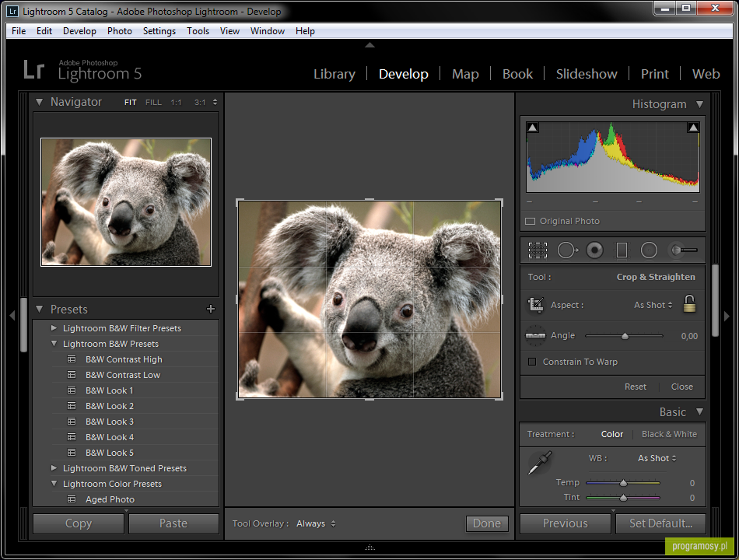
Task: Click B&W Contrast Low preset icon
Action: (72, 375)
